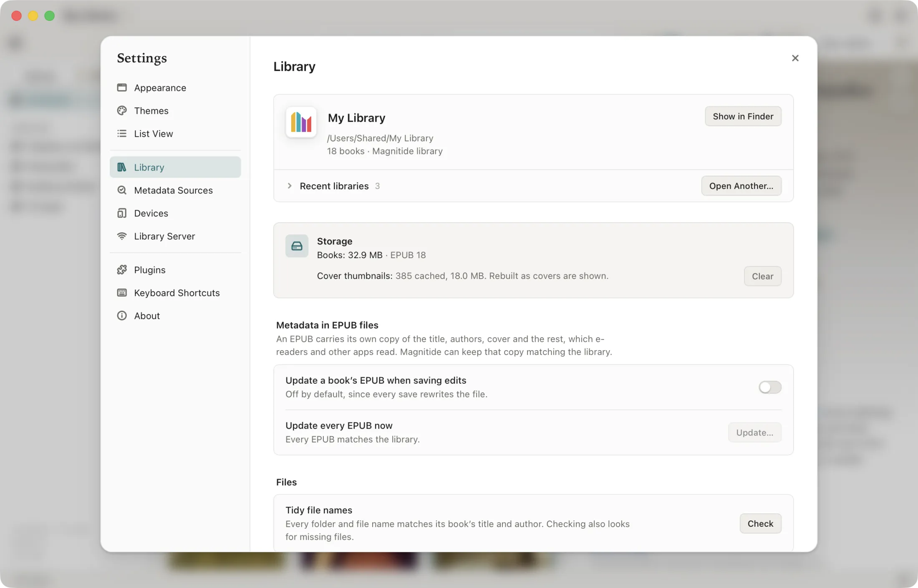
Task: Click the Themes palette icon
Action: point(122,111)
